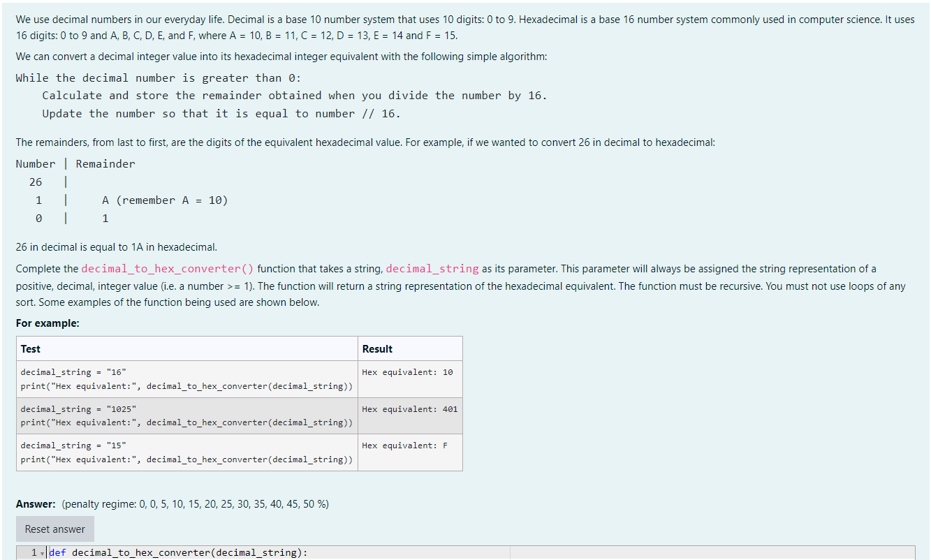The image size is (931, 560).
Task: Click the 'Calculate and store the remainder' line
Action: tap(295, 96)
